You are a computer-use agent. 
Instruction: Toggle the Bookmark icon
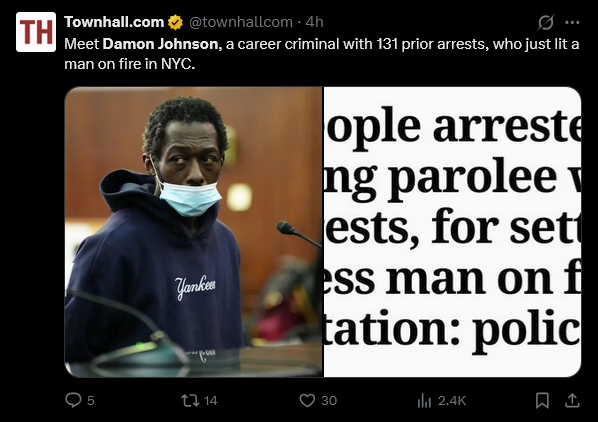542,400
